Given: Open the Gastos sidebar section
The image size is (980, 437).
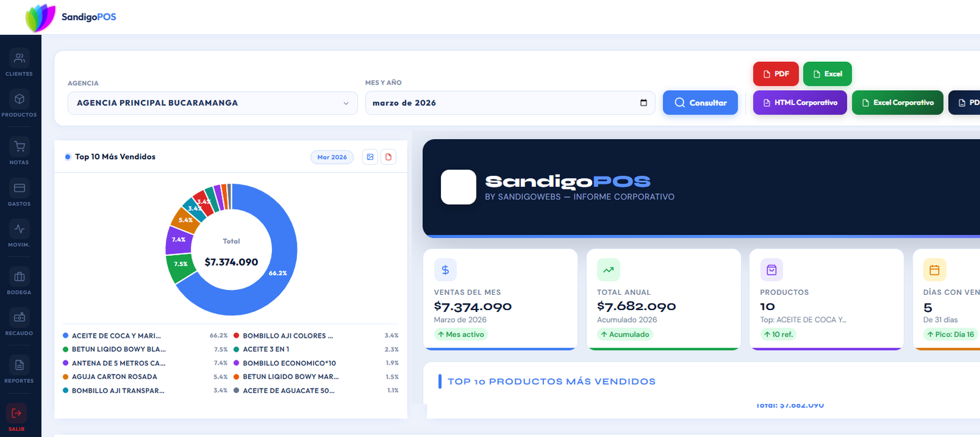Looking at the screenshot, I should click(19, 193).
